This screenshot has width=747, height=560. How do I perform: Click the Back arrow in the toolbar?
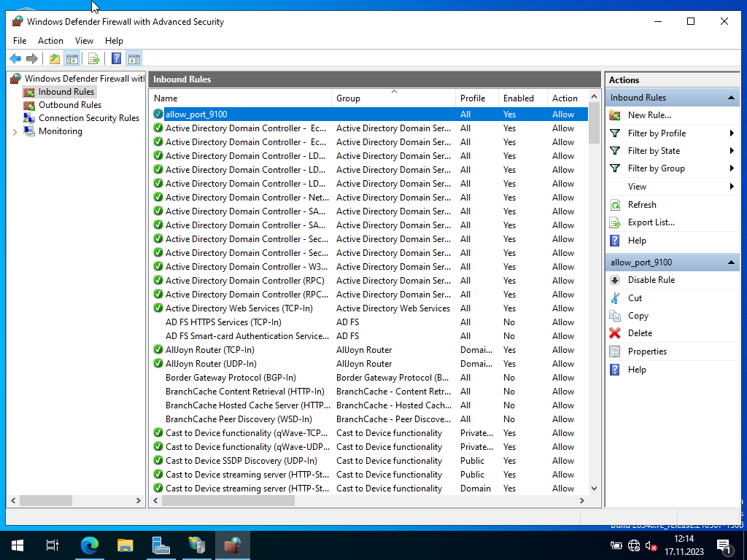point(15,58)
